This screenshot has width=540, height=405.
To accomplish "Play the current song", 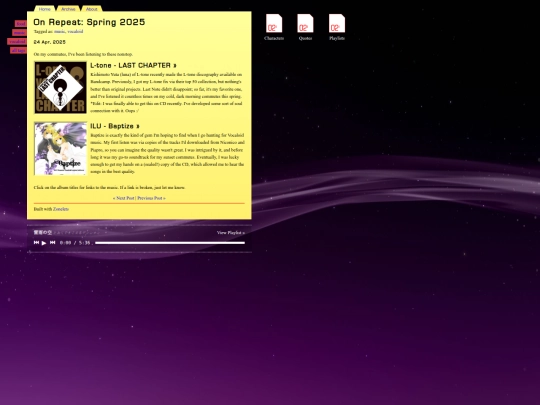I will 44,243.
